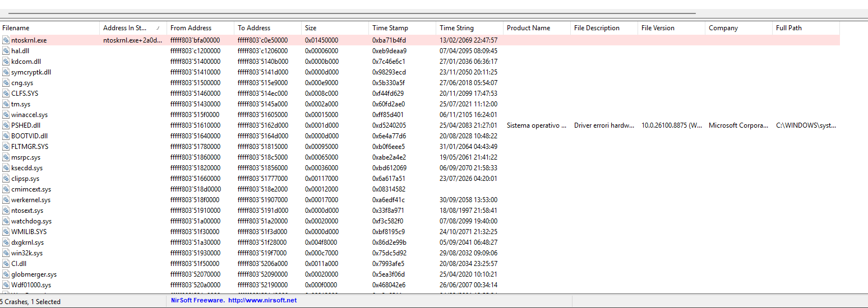The image size is (868, 308).
Task: Select the ntoskrnl.exe+2a0d... stack address cell
Action: point(133,40)
